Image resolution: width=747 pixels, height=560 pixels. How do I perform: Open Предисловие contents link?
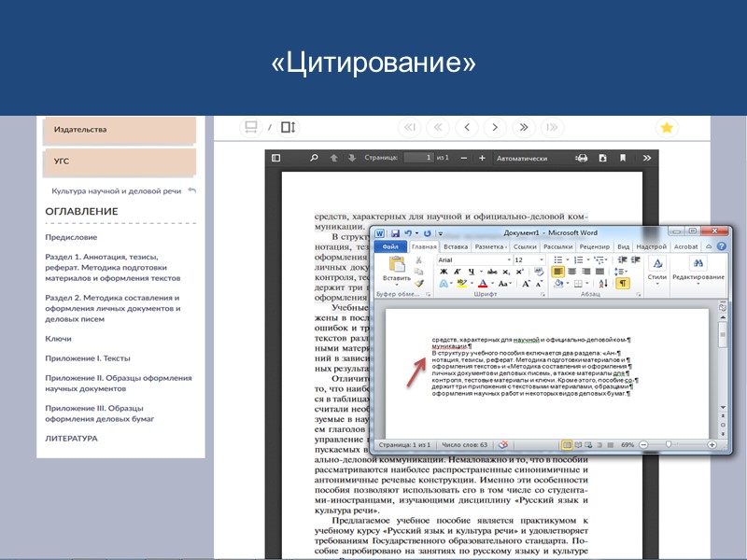pyautogui.click(x=71, y=237)
